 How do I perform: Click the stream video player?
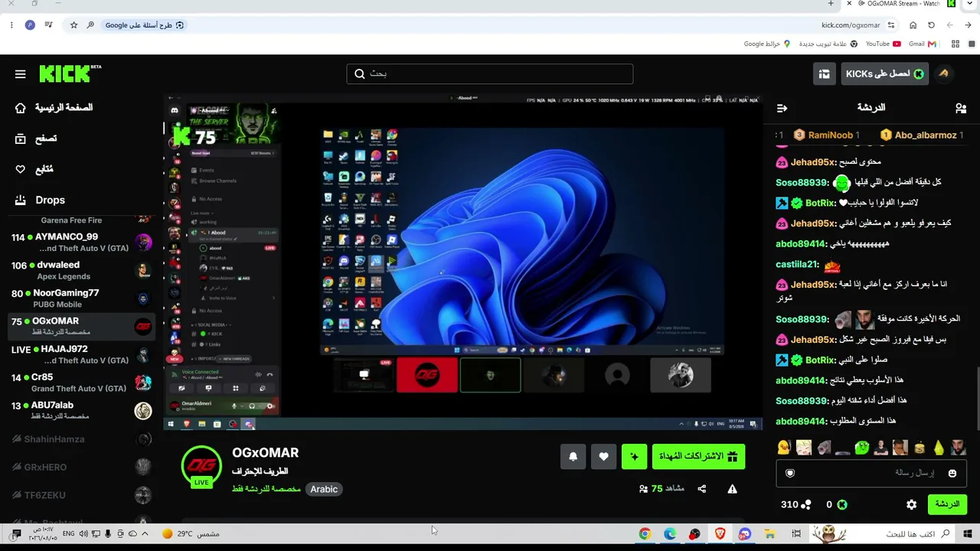(464, 262)
